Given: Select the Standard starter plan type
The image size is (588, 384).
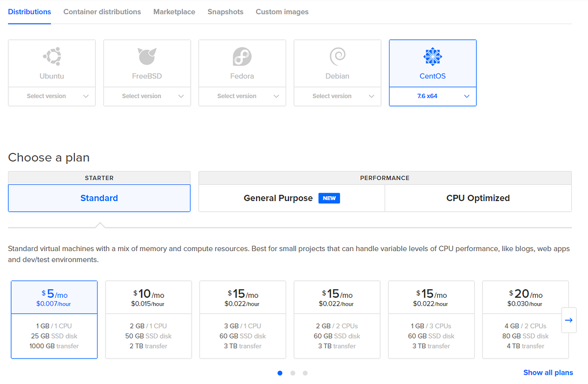Looking at the screenshot, I should (x=99, y=198).
